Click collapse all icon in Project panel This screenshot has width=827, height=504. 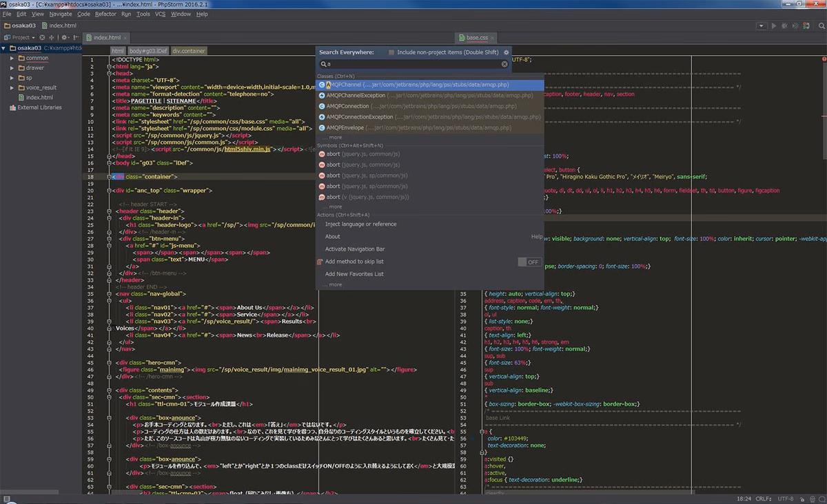click(52, 37)
